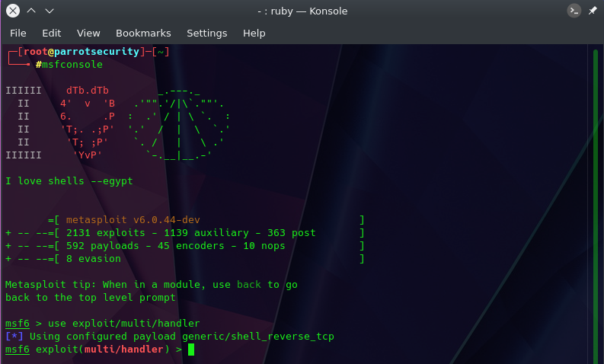Viewport: 604px width, 364px height.
Task: Click the blue [*] status marker
Action: click(14, 337)
